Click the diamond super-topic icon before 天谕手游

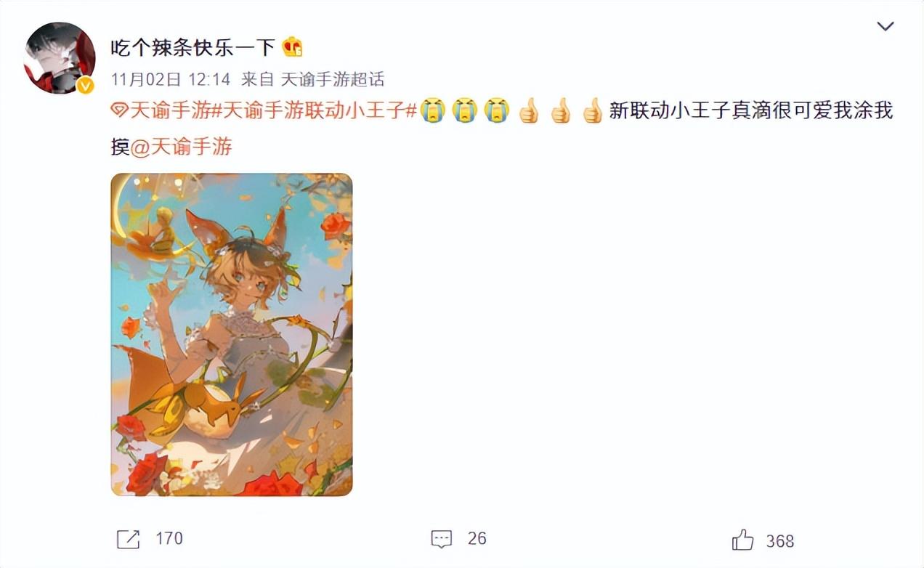point(119,111)
